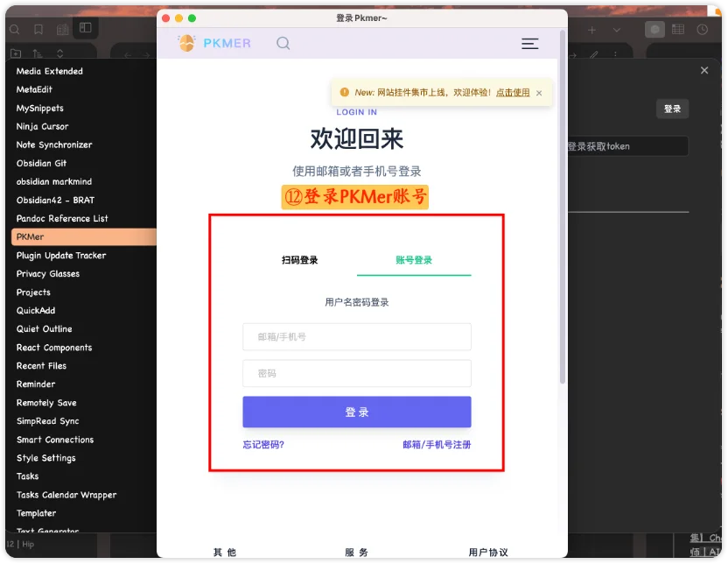Click the 邮箱/手机号 email input field

pos(356,337)
